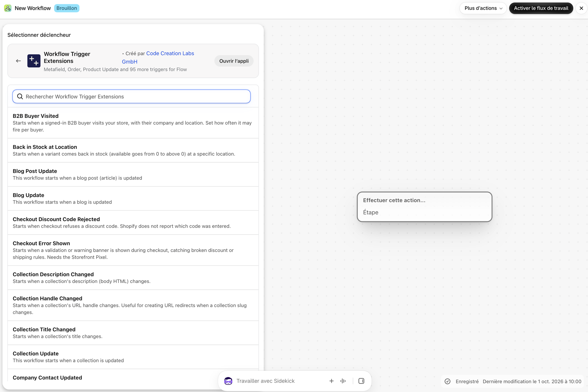Open the Plus d'actions dropdown
The image size is (588, 392).
[483, 8]
